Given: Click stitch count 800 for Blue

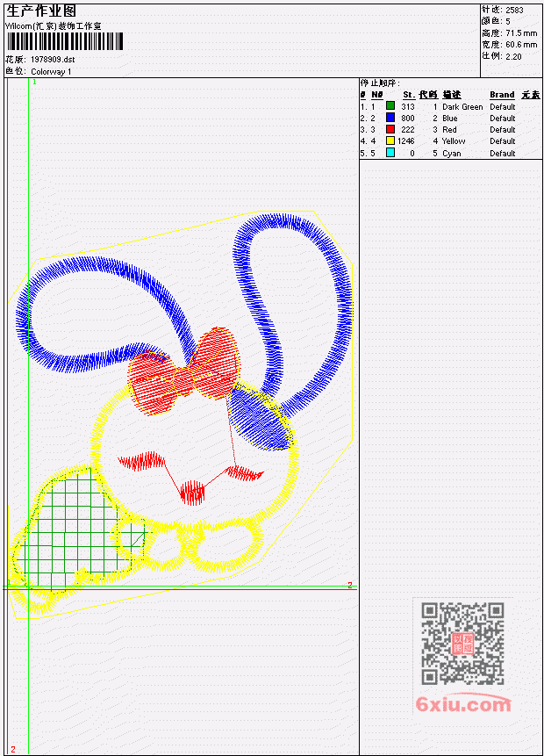Looking at the screenshot, I should (x=408, y=119).
